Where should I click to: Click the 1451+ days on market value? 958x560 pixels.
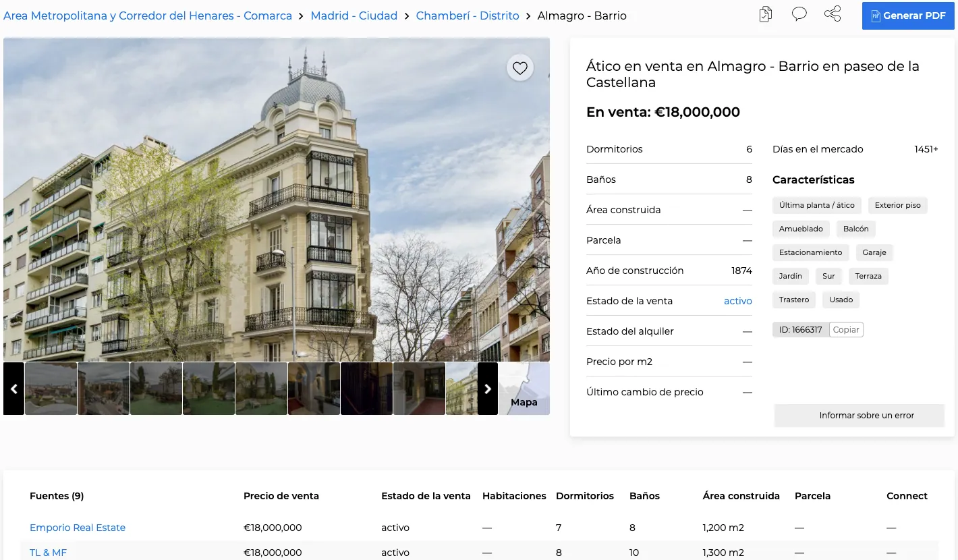coord(926,149)
